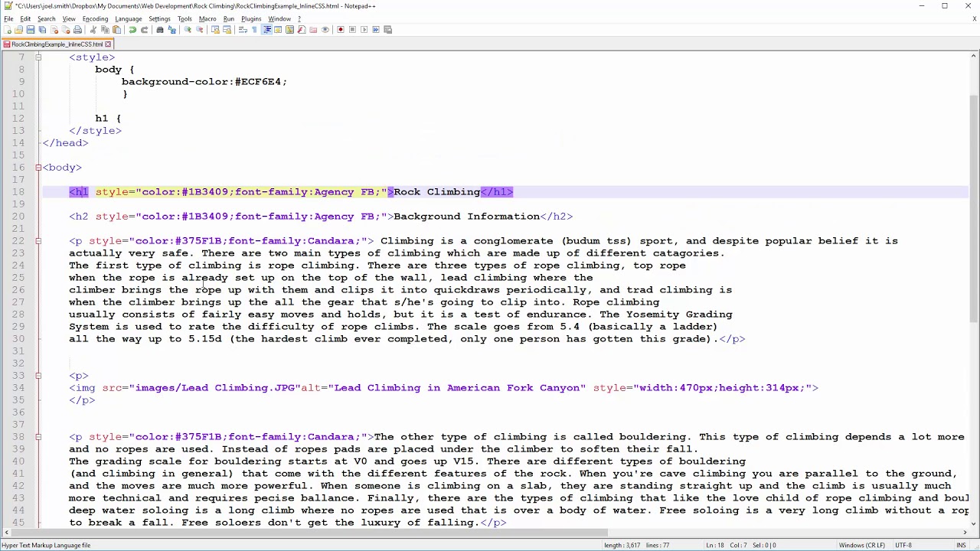The image size is (980, 551).
Task: Collapse the style block fold marker on line 7
Action: pos(38,57)
